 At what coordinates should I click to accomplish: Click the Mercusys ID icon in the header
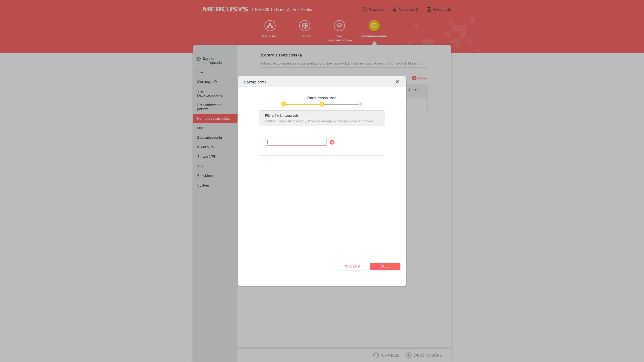pos(394,10)
